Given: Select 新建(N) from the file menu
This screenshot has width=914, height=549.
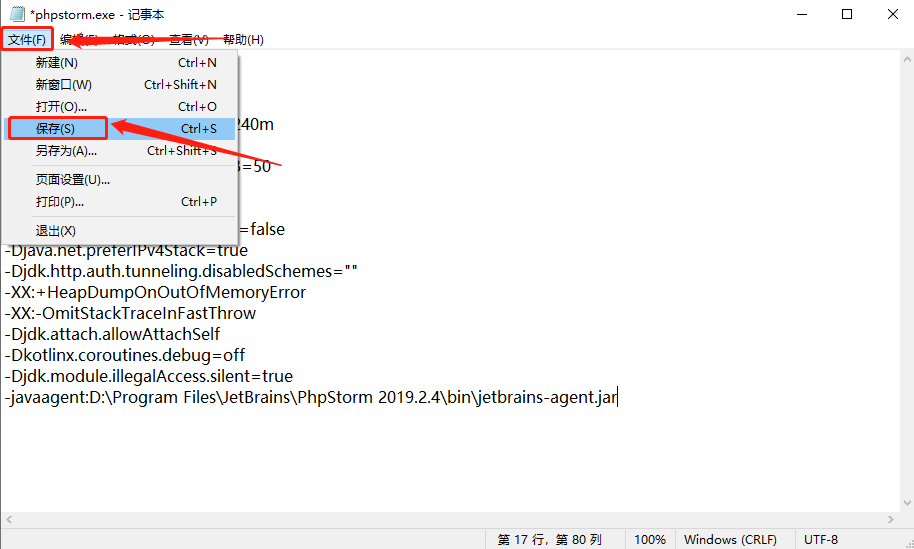Looking at the screenshot, I should pos(119,62).
